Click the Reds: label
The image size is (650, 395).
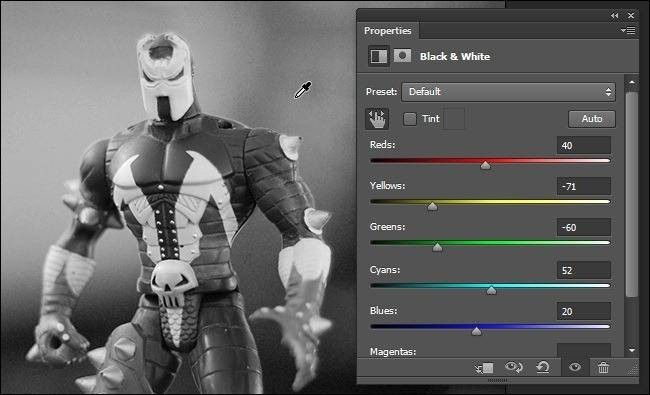pos(382,145)
